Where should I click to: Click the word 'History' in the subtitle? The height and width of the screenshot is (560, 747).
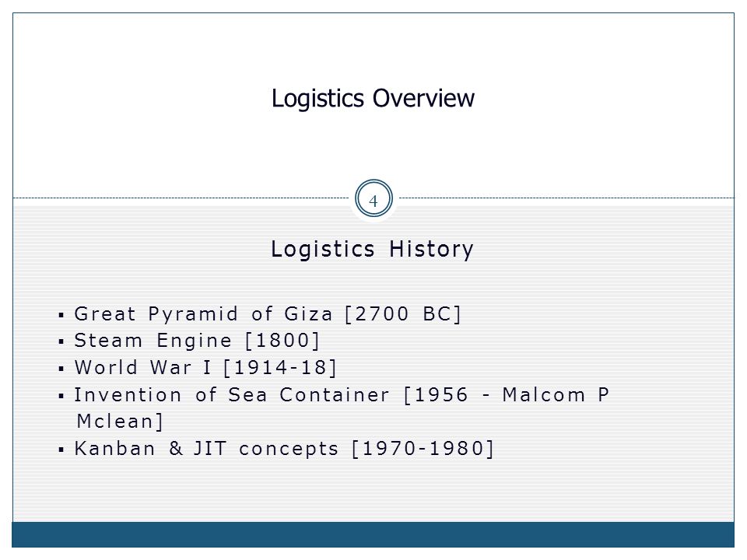tap(431, 249)
